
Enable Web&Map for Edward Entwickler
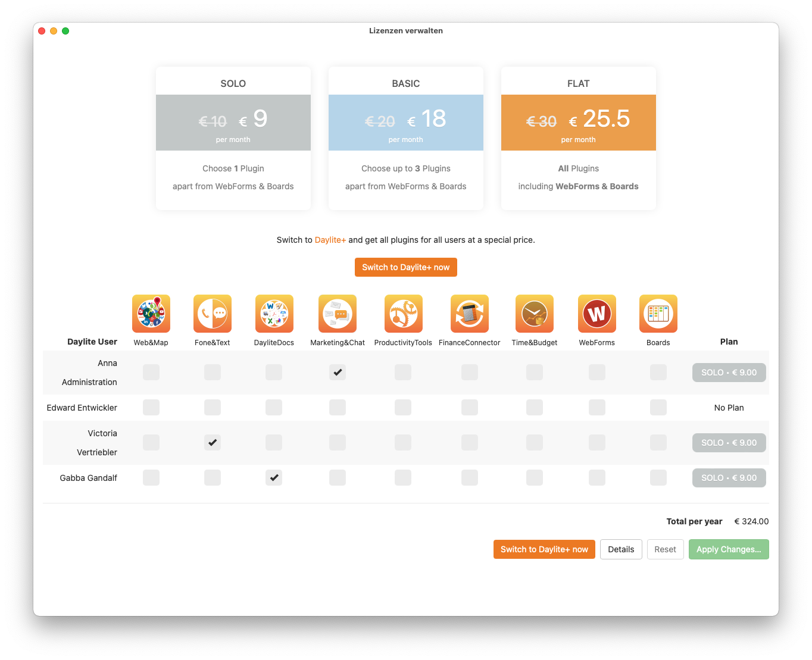151,408
